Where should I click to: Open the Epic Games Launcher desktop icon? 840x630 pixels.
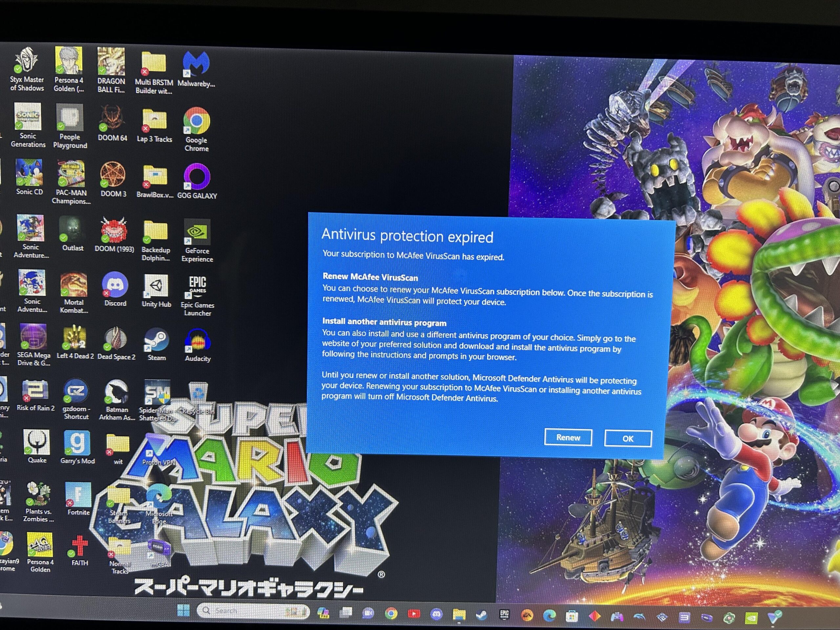pyautogui.click(x=198, y=296)
